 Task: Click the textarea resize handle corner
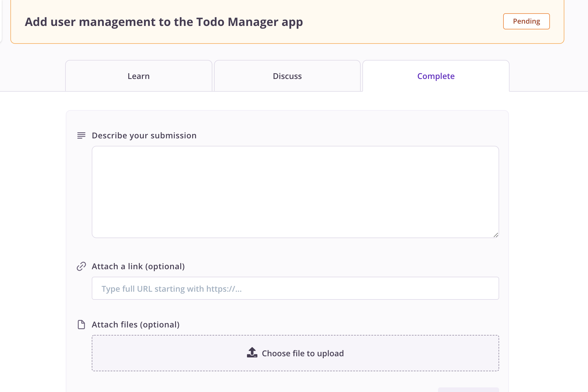(496, 235)
